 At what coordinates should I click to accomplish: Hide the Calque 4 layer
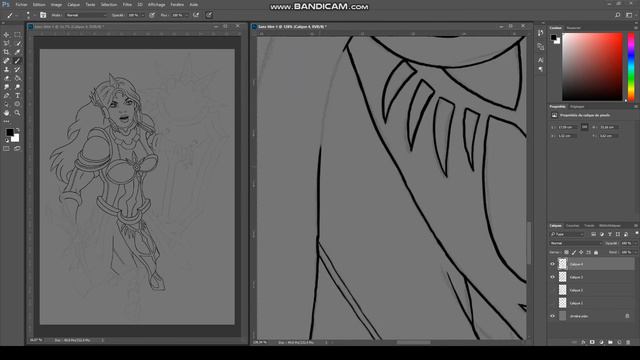[552, 264]
